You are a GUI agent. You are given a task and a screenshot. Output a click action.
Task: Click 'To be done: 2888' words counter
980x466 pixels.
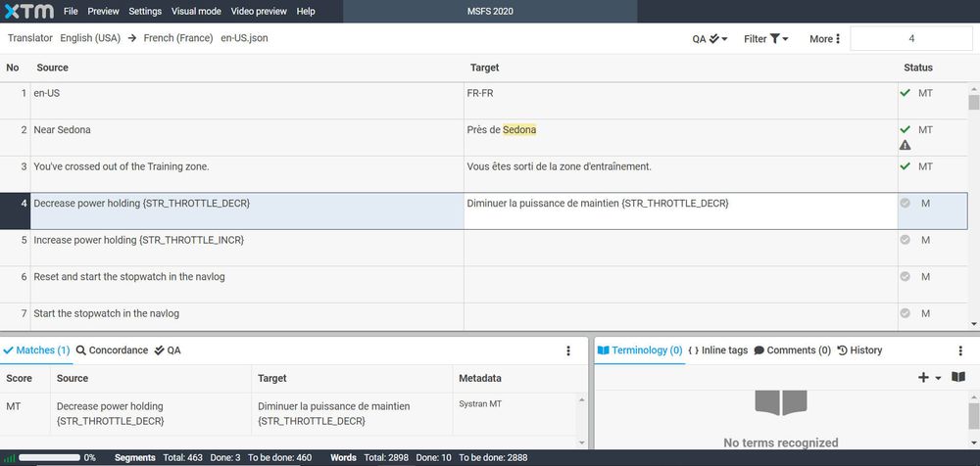point(493,458)
